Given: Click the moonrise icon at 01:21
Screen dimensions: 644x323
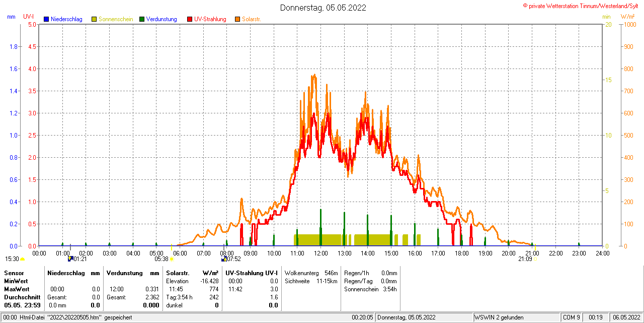Looking at the screenshot, I should (x=70, y=259).
